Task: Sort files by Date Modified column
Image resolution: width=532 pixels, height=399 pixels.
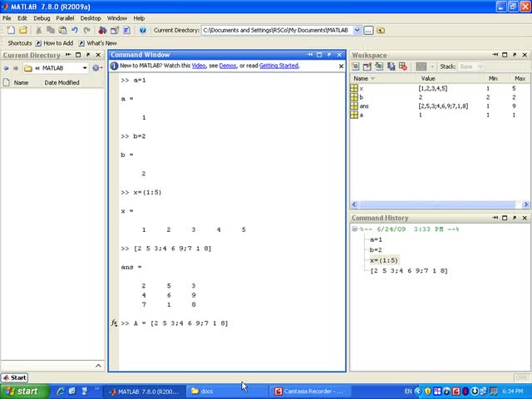Action: 62,82
